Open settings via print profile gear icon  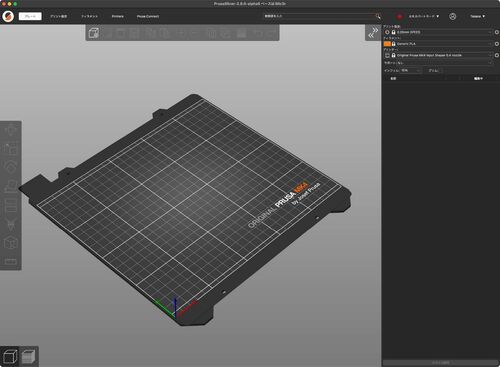tap(496, 32)
